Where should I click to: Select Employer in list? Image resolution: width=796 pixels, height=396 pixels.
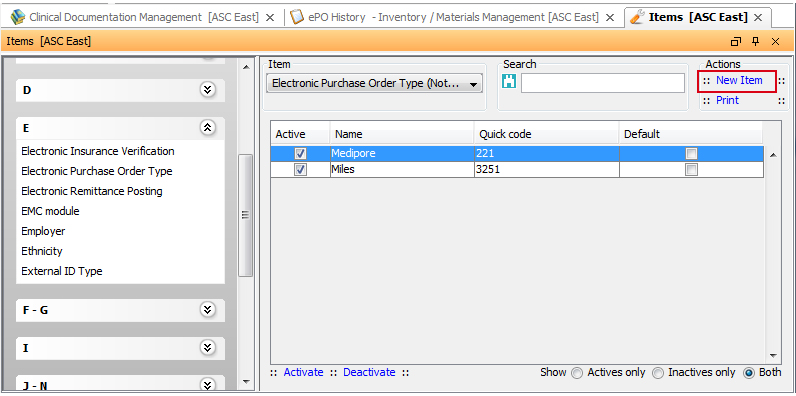[43, 232]
